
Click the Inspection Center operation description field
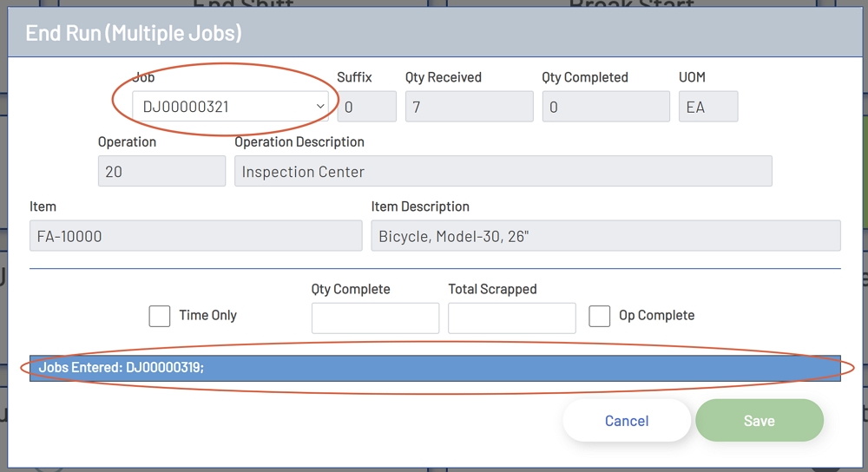(503, 171)
